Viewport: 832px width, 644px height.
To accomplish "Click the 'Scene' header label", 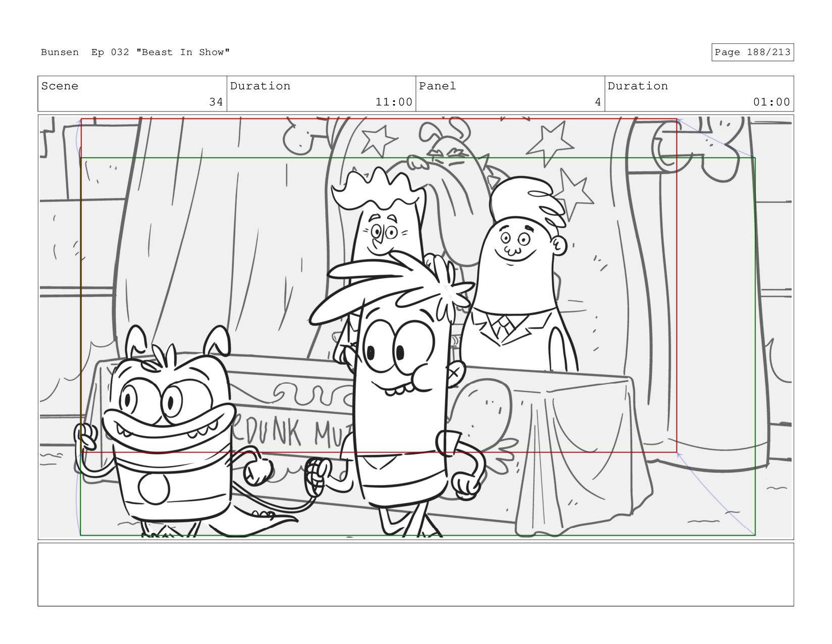I will (60, 86).
